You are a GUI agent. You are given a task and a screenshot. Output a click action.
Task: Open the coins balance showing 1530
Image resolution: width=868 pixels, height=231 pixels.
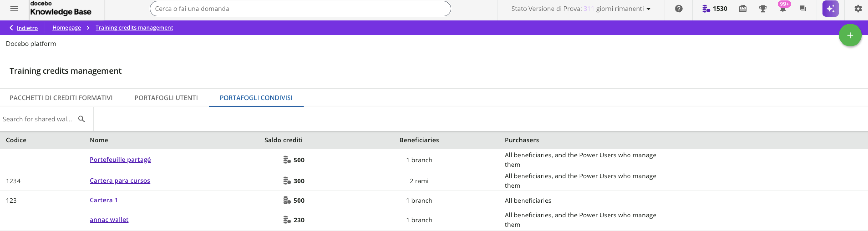[714, 9]
